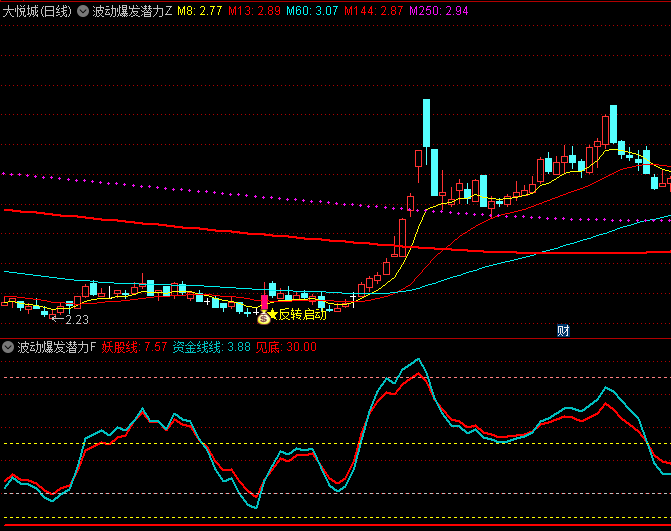This screenshot has width=671, height=531.
Task: Click the 反转启动 signal text
Action: point(303,314)
